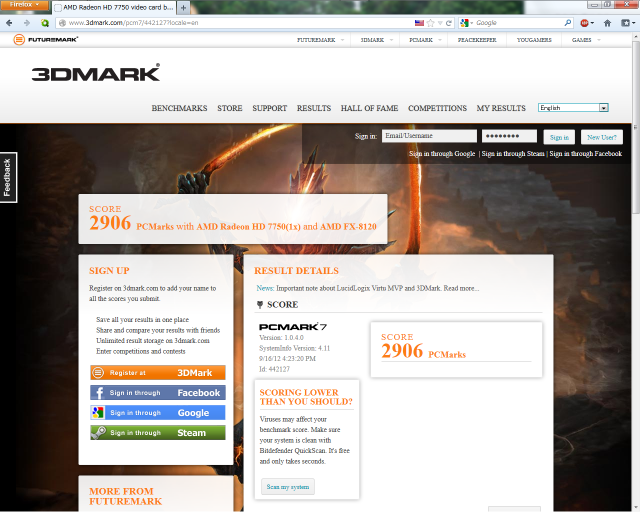Screen dimensions: 640x512
Task: Click the New User? button
Action: tap(602, 137)
